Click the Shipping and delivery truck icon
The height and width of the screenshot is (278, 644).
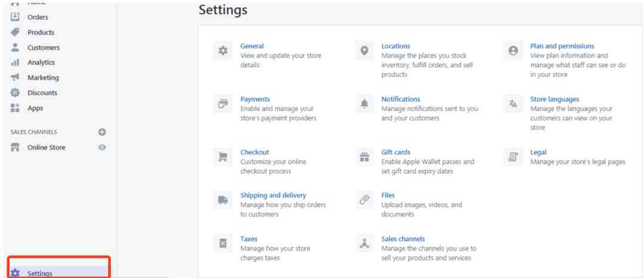click(223, 200)
